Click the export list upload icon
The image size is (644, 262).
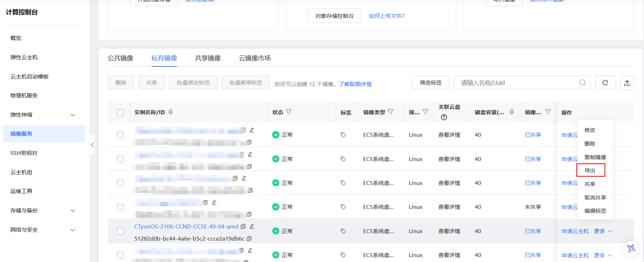[627, 83]
